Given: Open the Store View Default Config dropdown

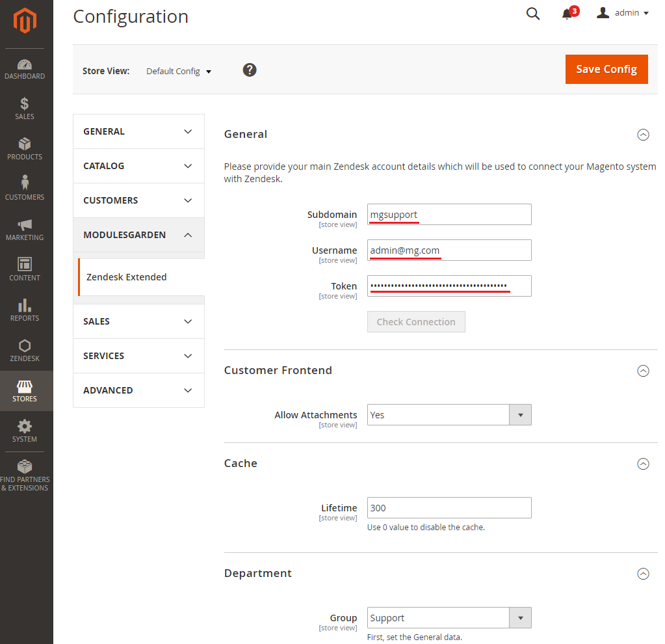Looking at the screenshot, I should (x=179, y=71).
